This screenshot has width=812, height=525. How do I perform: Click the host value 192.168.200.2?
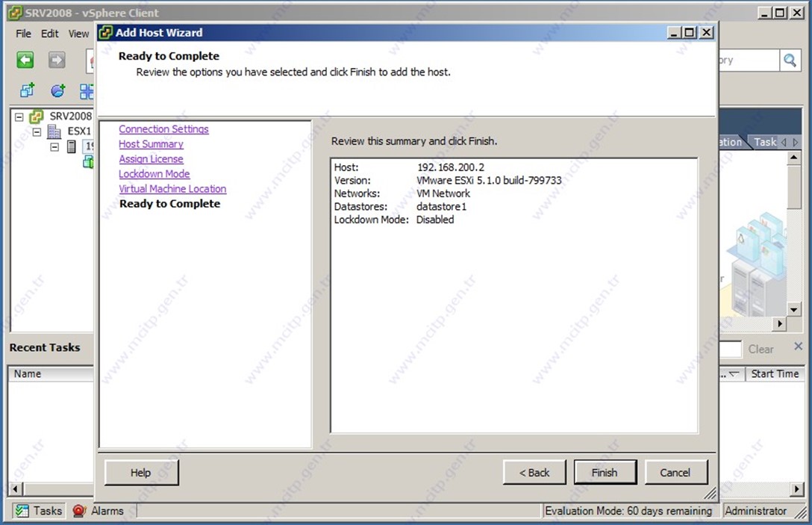(x=451, y=167)
